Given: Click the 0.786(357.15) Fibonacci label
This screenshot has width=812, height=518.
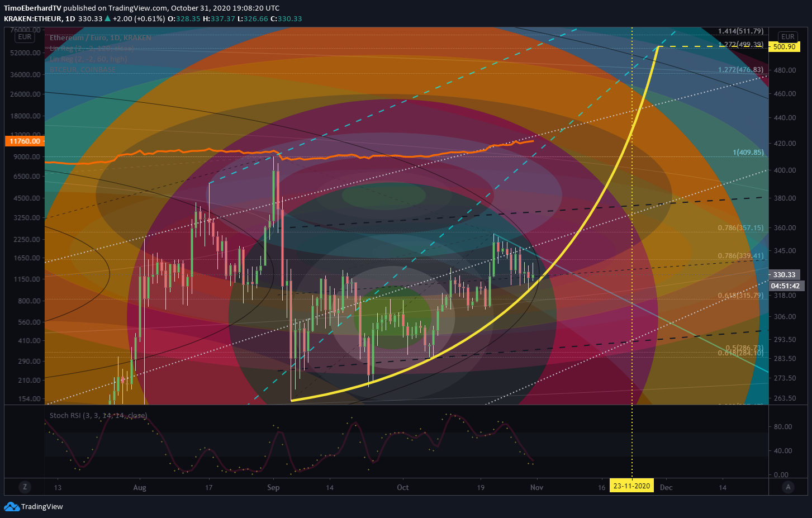Looking at the screenshot, I should click(x=740, y=228).
